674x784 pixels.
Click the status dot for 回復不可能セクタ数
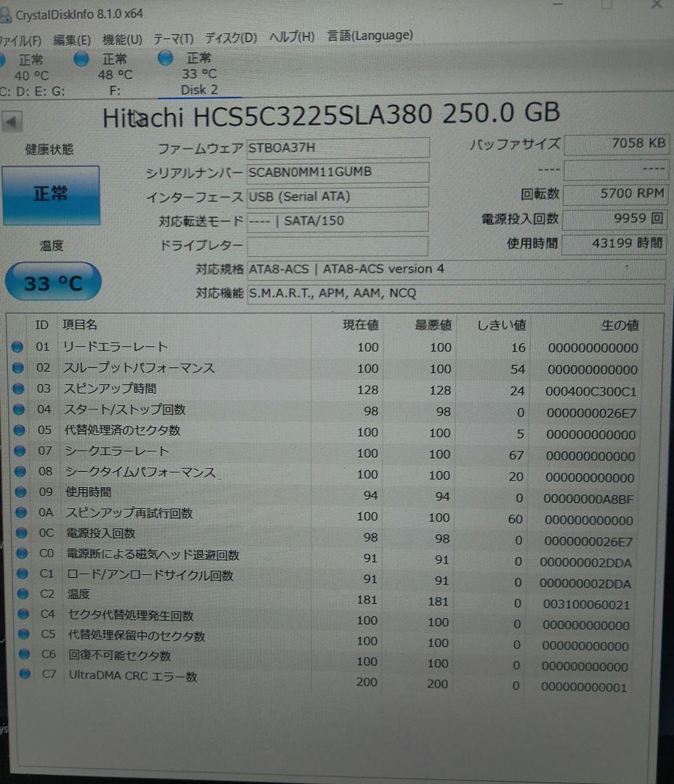coord(25,654)
